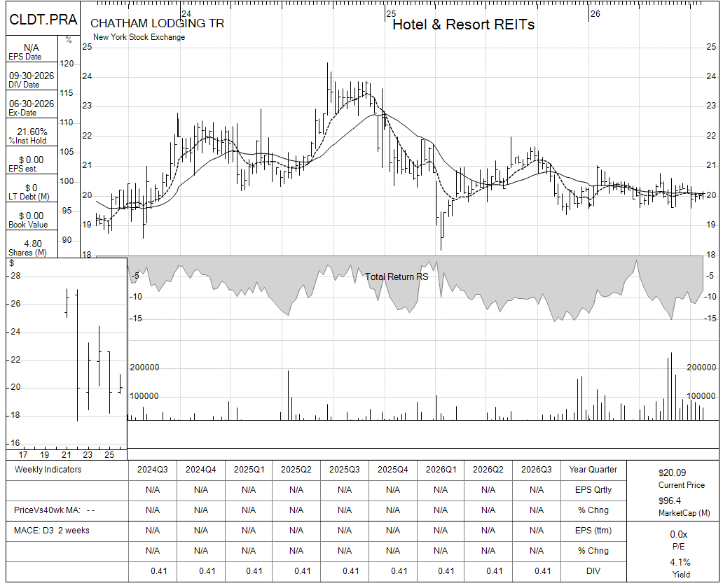Click the 100000 volume label on right
This screenshot has width=723, height=588.
(701, 396)
